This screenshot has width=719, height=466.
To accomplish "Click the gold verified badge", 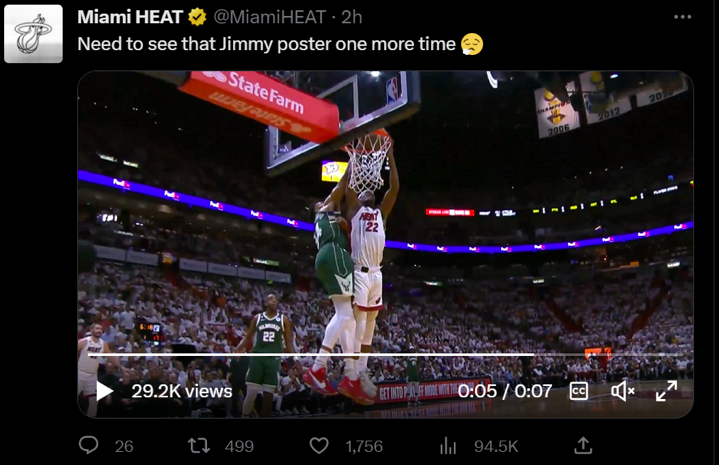I will coord(197,17).
